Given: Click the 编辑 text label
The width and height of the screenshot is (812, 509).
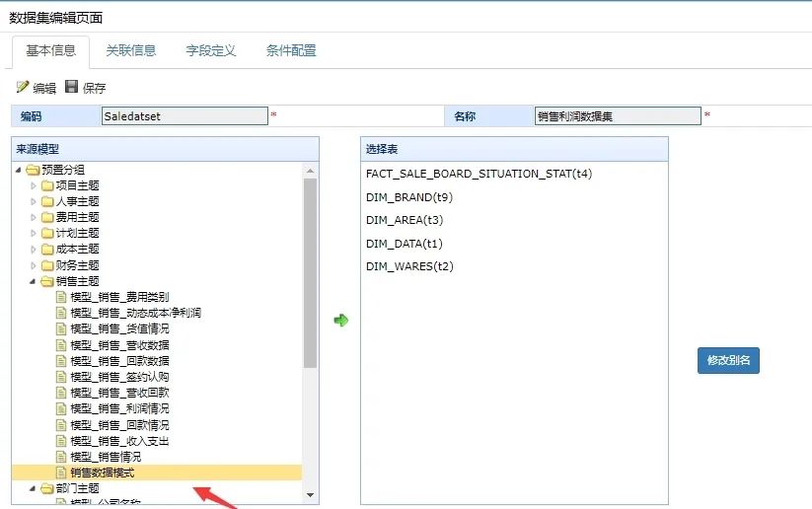Looking at the screenshot, I should [x=44, y=89].
